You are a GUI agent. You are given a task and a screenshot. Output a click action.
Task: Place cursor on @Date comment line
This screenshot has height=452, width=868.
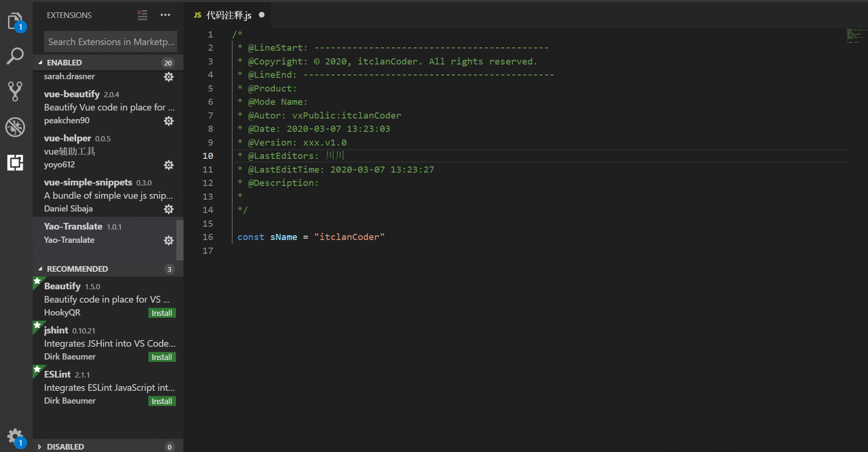[314, 129]
